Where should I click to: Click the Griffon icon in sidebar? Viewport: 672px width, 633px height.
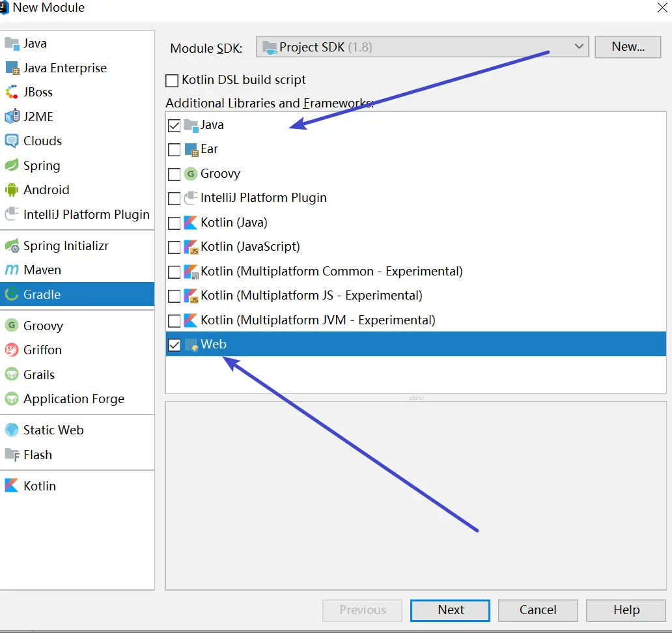pos(12,350)
